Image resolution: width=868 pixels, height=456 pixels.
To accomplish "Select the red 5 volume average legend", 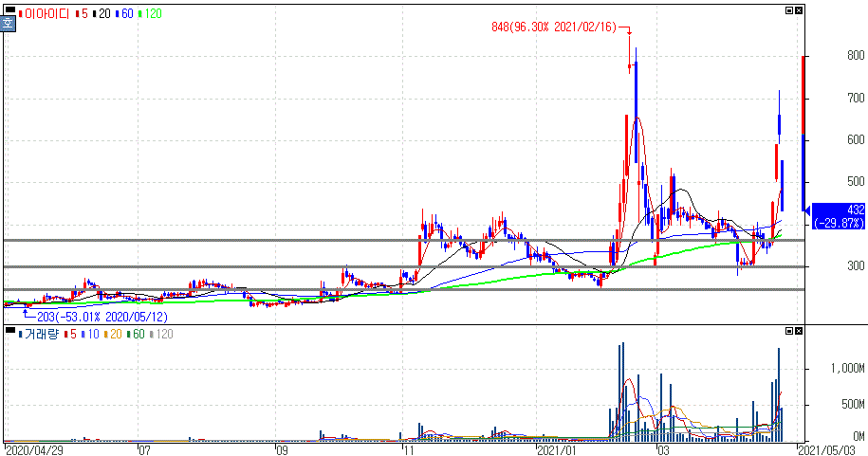I will click(70, 335).
